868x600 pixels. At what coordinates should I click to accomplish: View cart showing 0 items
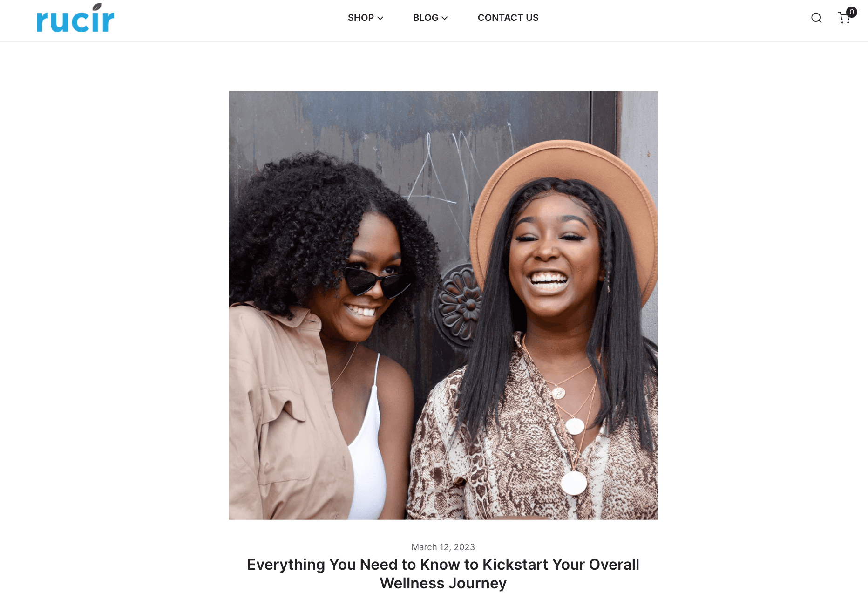pyautogui.click(x=844, y=18)
